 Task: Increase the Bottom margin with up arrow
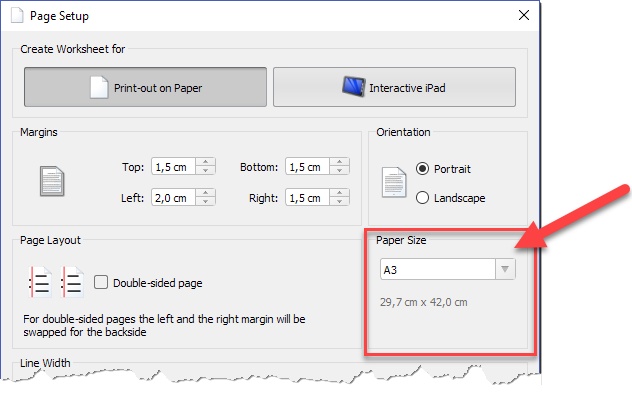(x=339, y=162)
